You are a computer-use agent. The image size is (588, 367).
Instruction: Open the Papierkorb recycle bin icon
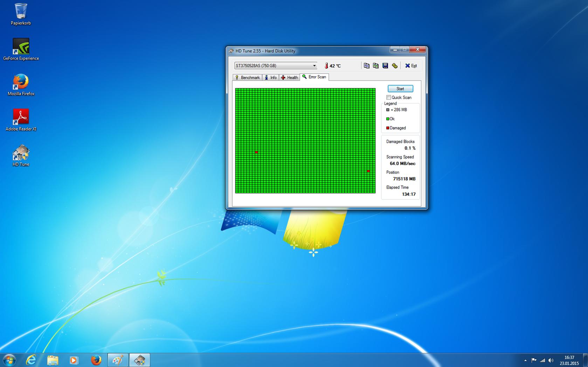tap(21, 14)
